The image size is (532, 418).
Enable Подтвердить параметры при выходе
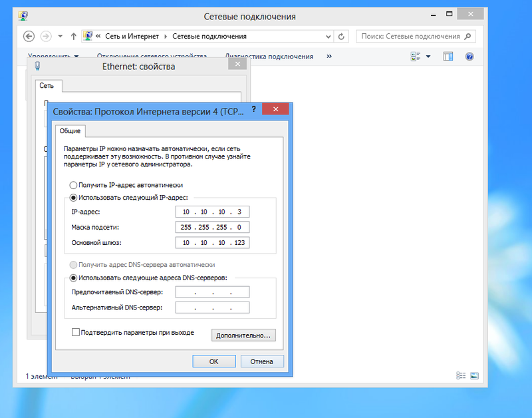tap(76, 331)
